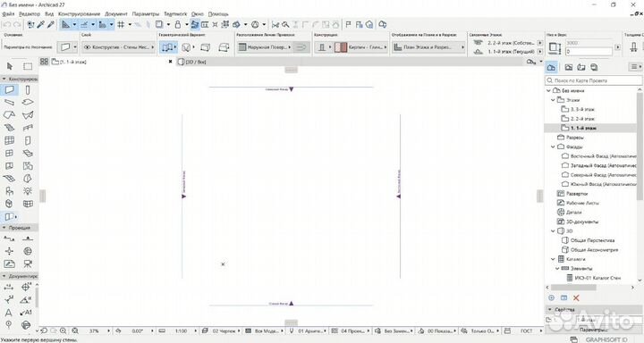
Task: Select the Slab tool
Action: (28, 102)
